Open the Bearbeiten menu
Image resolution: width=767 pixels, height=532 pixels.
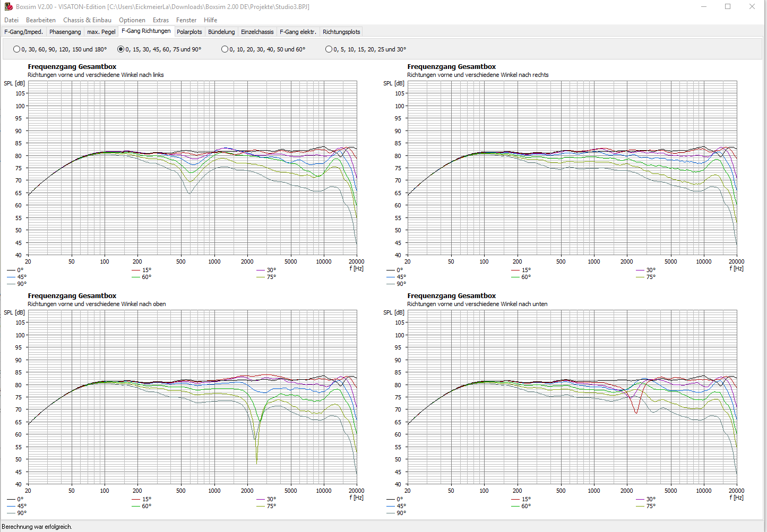[41, 20]
